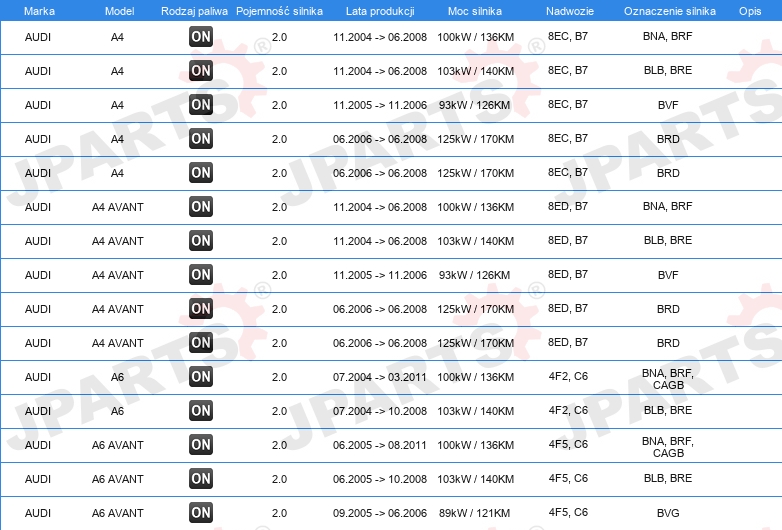Click the ON icon for A4 103kW / 140KM
Image resolution: width=782 pixels, height=530 pixels.
tap(201, 71)
